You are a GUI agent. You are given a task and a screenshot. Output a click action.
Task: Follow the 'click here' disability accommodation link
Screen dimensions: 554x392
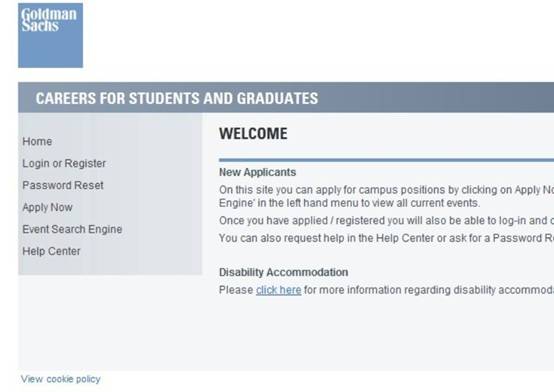click(x=278, y=290)
